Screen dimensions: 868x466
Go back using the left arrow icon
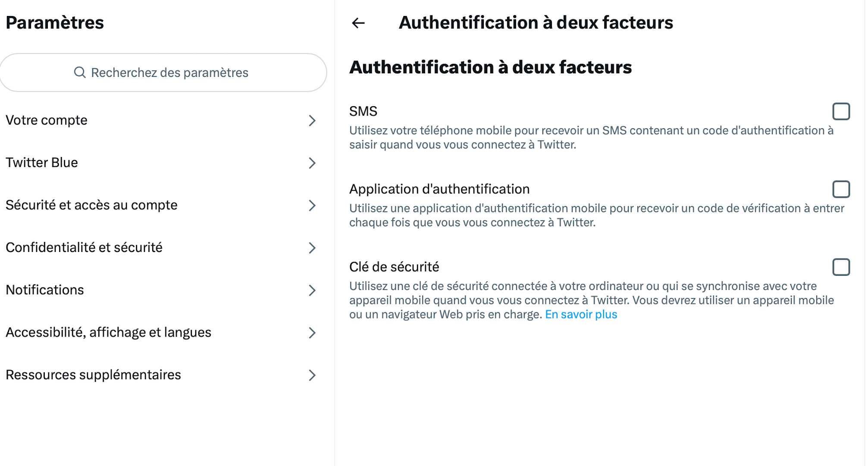click(x=358, y=23)
